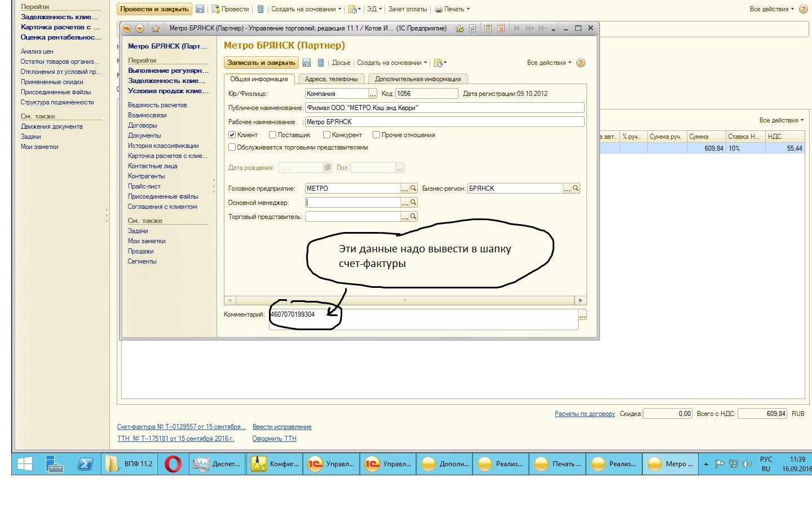The width and height of the screenshot is (812, 508).
Task: Open the Юр/Физлицо selection button
Action: point(372,94)
